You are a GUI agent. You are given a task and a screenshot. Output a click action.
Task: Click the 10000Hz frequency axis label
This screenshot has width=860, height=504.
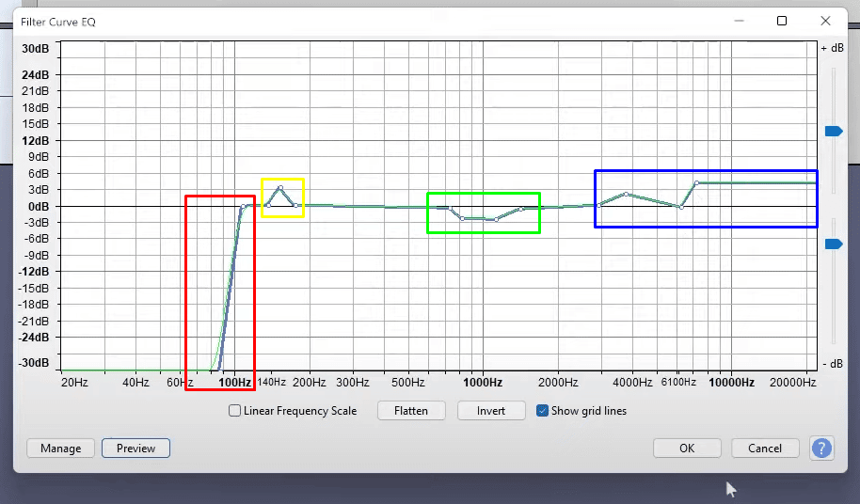pos(731,383)
